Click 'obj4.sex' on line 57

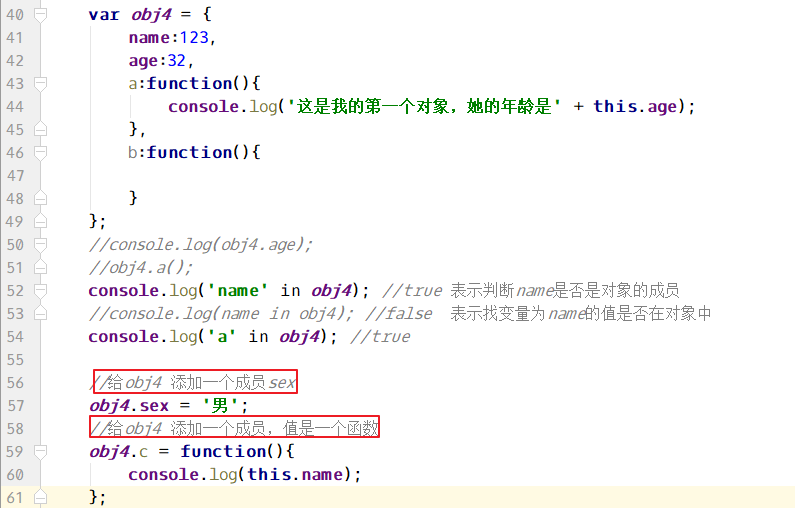click(x=129, y=406)
